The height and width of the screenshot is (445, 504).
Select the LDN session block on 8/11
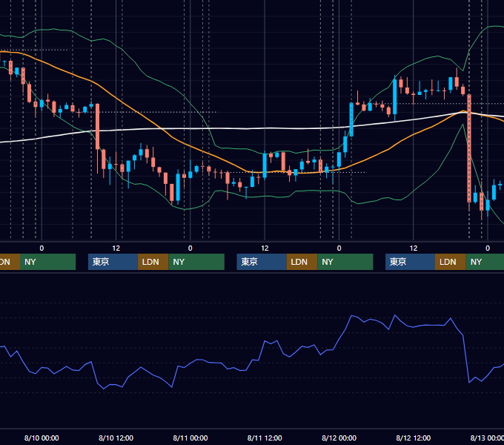[x=302, y=262]
